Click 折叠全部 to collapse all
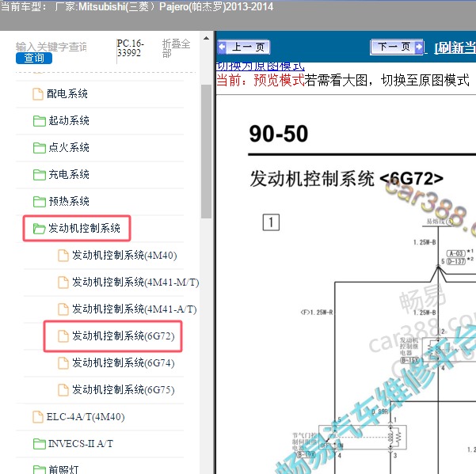The image size is (476, 474). tap(176, 48)
